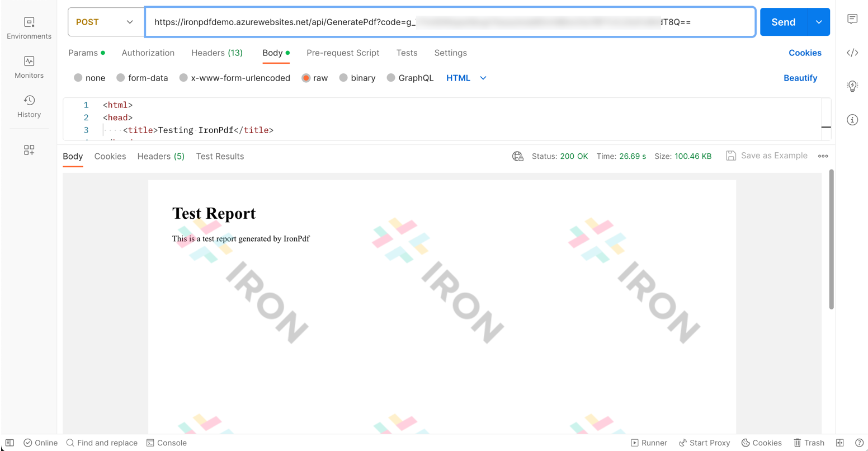Click Save as Example
Image resolution: width=868 pixels, height=451 pixels.
(767, 156)
